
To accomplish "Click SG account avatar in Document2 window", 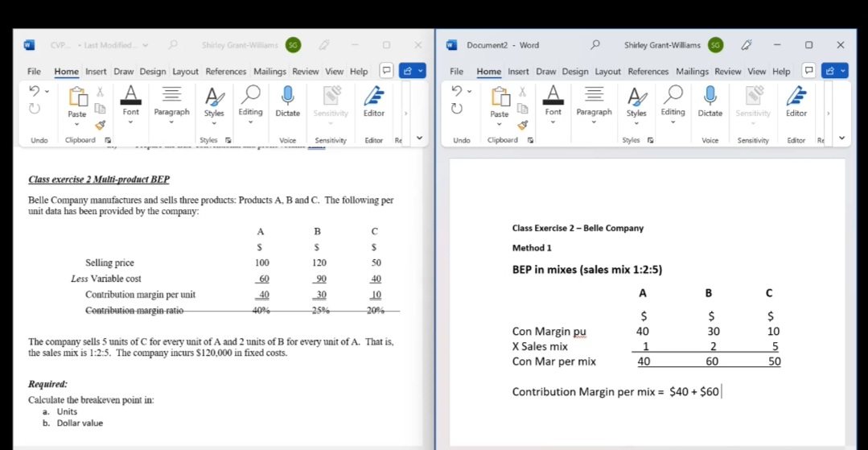I will pyautogui.click(x=716, y=45).
